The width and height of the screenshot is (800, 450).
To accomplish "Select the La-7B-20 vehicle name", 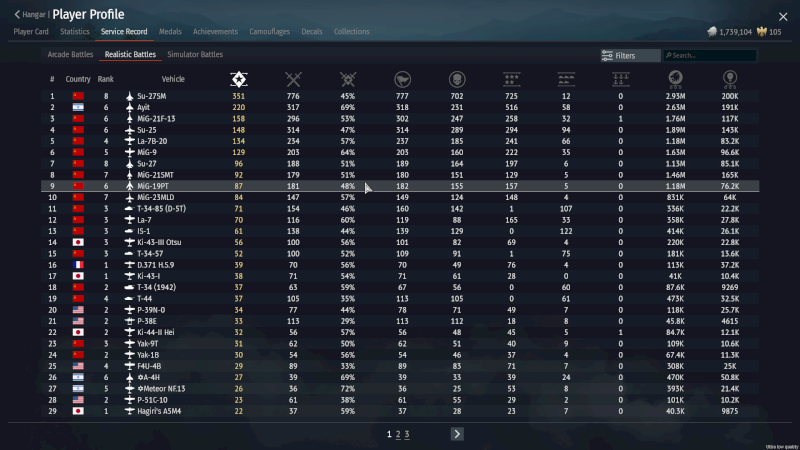I will [152, 141].
